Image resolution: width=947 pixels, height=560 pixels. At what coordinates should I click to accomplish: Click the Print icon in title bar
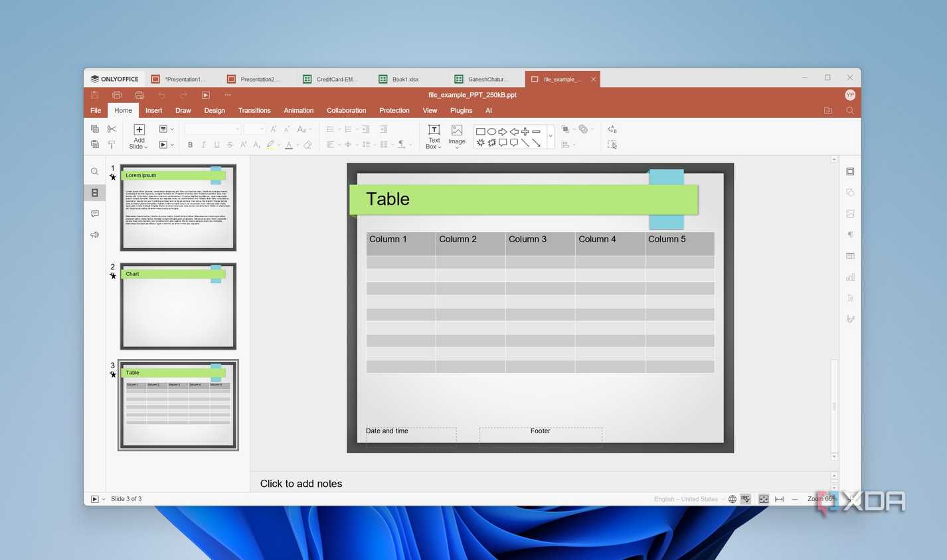tap(117, 95)
